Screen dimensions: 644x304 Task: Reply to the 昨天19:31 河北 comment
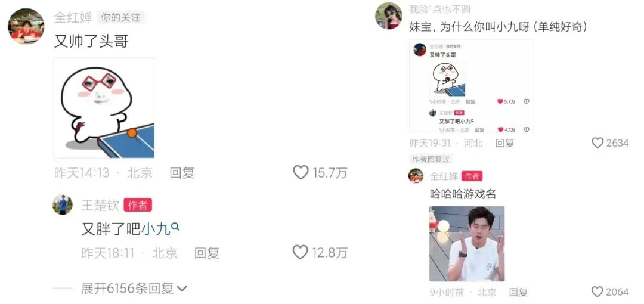tap(505, 143)
